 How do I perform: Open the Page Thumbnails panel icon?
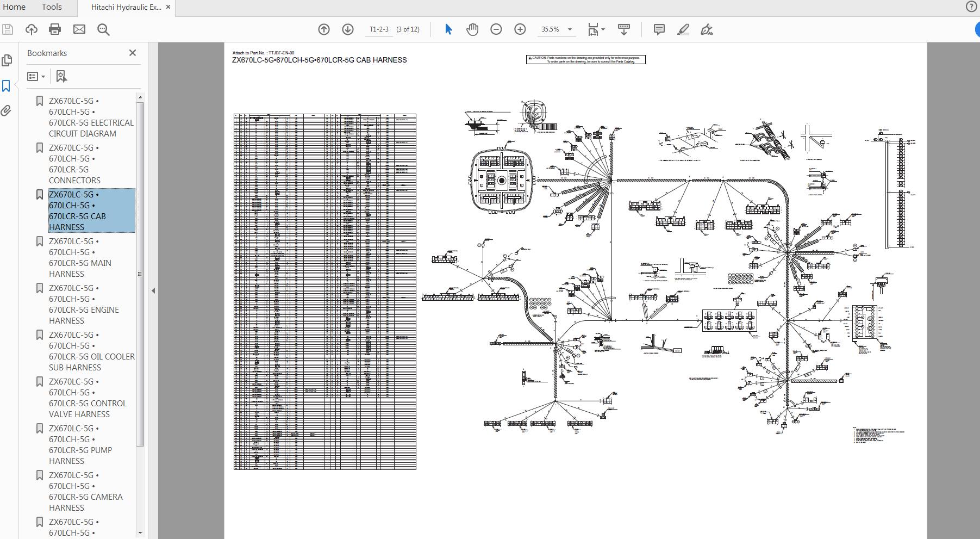click(x=7, y=60)
